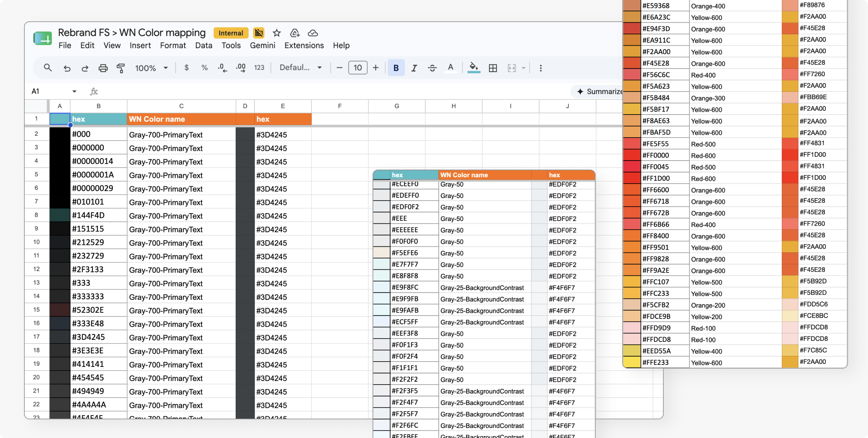Viewport: 868px width, 438px height.
Task: Toggle strikethrough formatting button
Action: click(432, 68)
